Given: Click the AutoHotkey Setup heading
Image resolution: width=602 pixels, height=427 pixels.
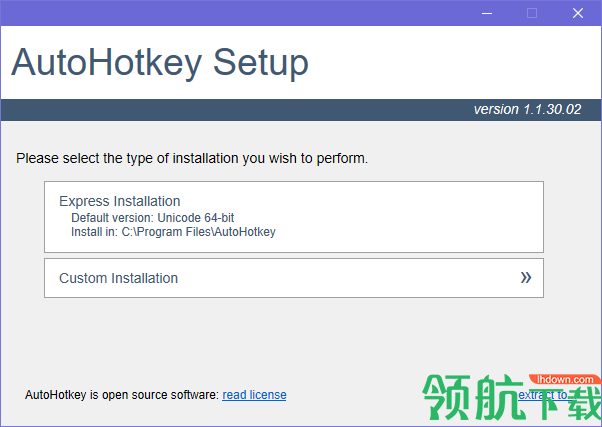Looking at the screenshot, I should (160, 63).
